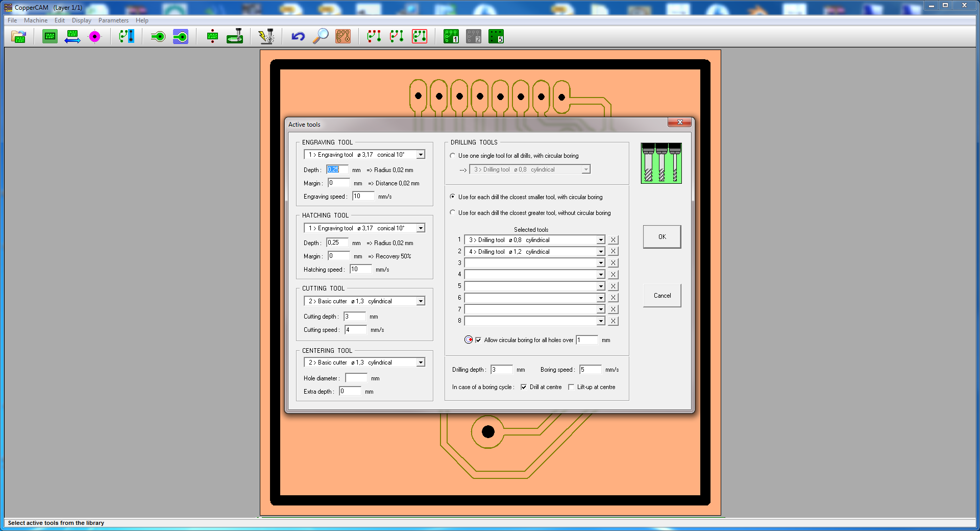The image size is (980, 531).
Task: Click the Boring speed field
Action: [x=591, y=370]
